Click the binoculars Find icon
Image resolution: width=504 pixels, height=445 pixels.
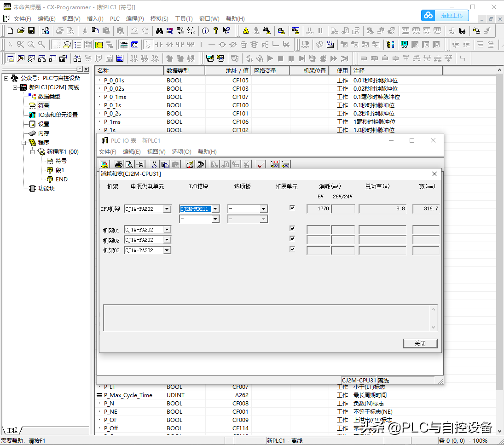coord(159,30)
